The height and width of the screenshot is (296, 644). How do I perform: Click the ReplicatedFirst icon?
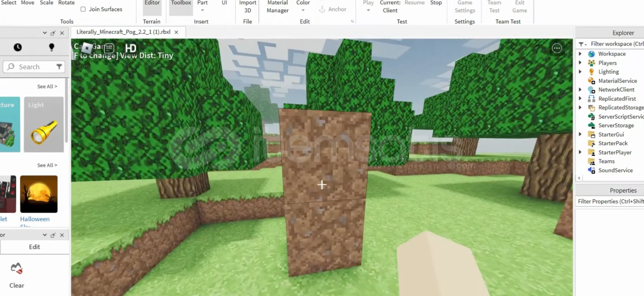pos(591,99)
